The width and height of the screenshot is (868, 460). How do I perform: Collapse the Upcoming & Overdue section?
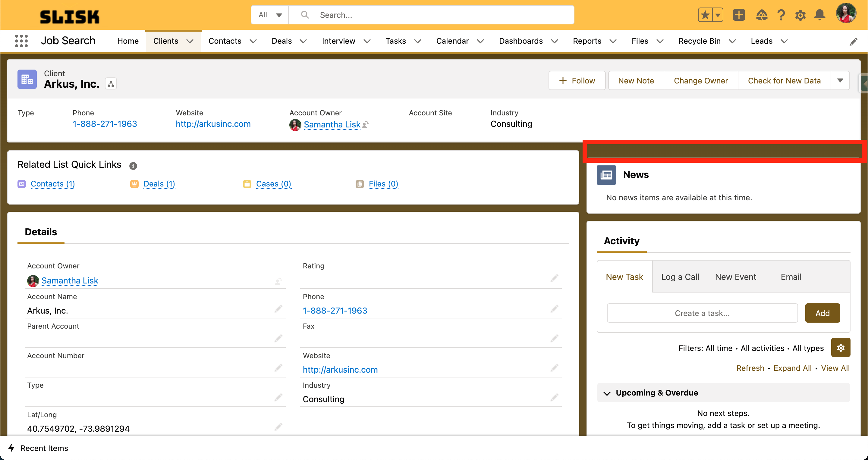coord(607,393)
